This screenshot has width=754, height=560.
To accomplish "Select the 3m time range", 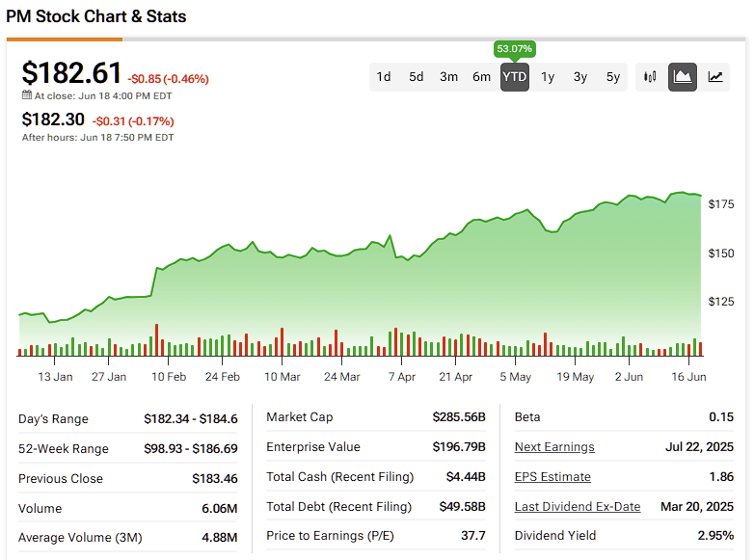I will (x=448, y=77).
